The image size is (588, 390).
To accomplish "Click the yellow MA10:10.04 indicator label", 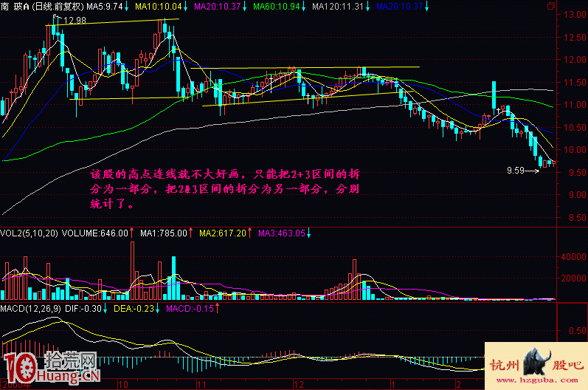I will point(158,7).
